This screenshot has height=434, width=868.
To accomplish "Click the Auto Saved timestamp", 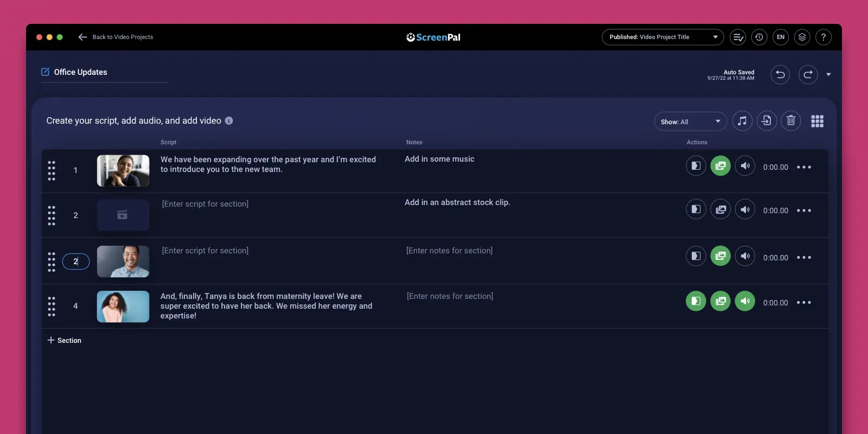I will [731, 75].
